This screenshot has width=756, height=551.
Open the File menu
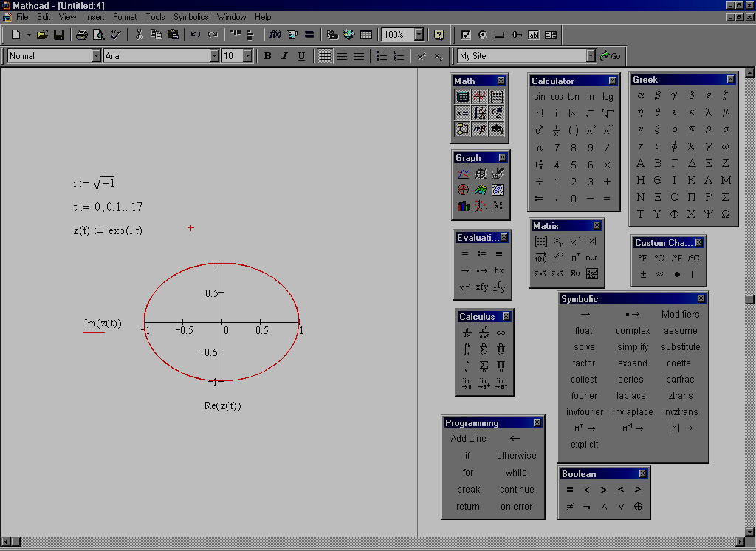click(22, 17)
